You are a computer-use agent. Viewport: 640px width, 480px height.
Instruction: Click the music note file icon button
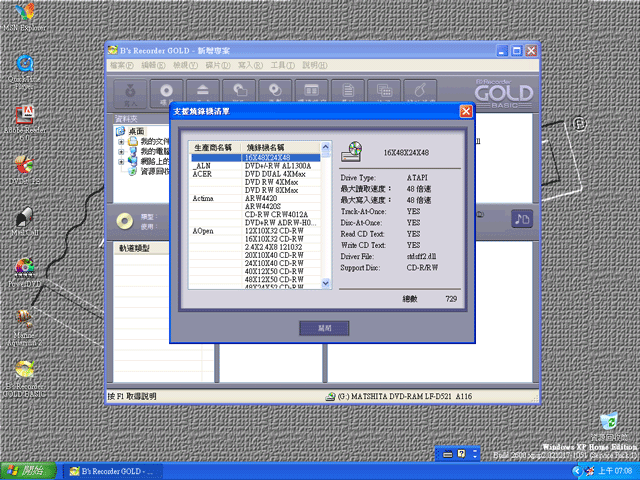pos(522,219)
